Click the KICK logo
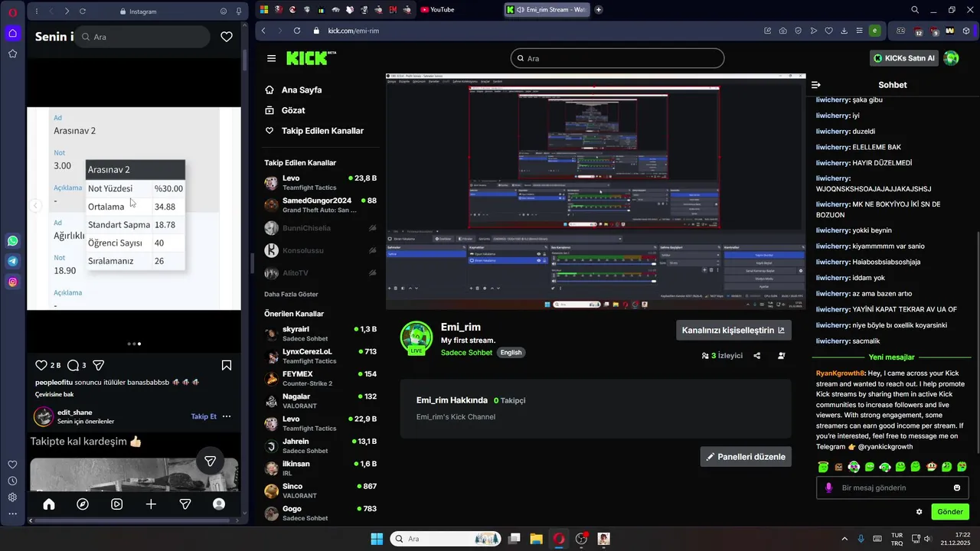980x551 pixels. point(311,58)
